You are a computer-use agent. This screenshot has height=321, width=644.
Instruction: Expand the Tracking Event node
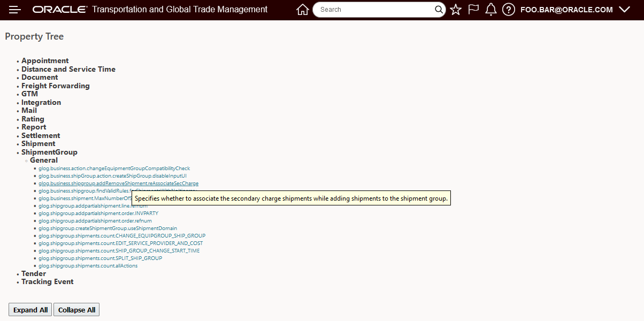(x=48, y=281)
